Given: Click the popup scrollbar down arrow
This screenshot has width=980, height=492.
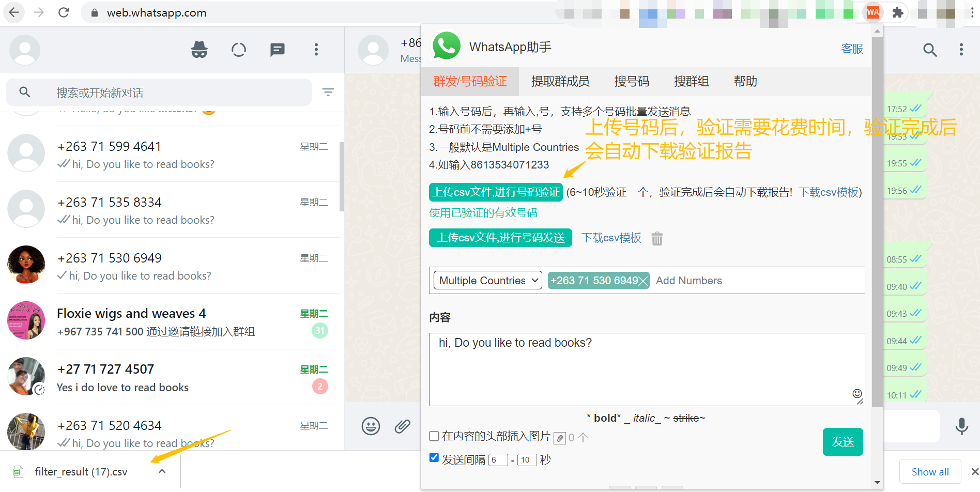Looking at the screenshot, I should tap(877, 483).
